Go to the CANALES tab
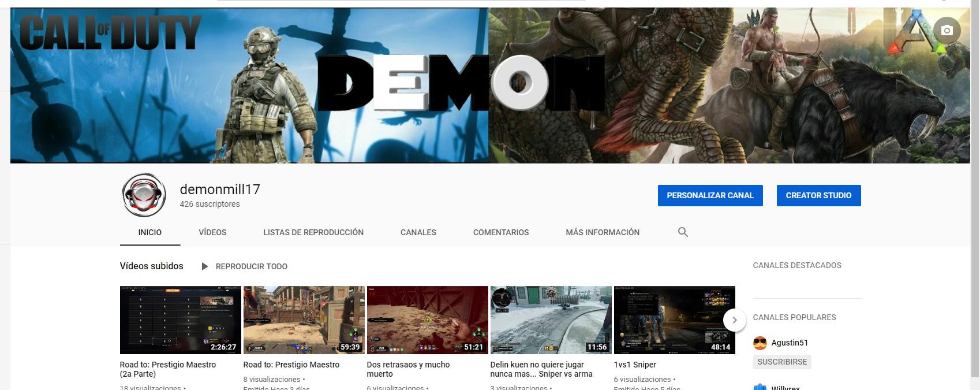The image size is (980, 390). [x=418, y=232]
